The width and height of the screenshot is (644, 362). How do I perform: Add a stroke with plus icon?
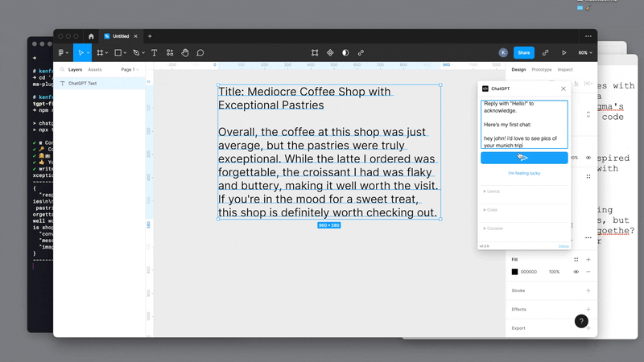tap(588, 290)
